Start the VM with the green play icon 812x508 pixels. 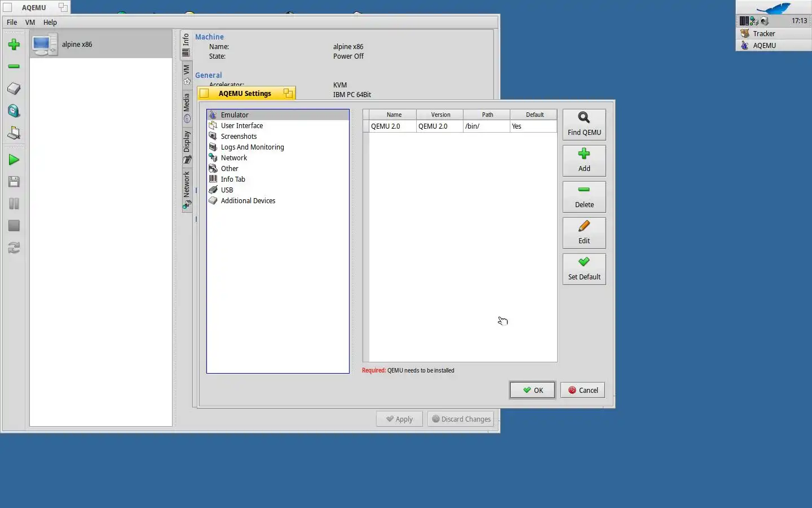[14, 160]
